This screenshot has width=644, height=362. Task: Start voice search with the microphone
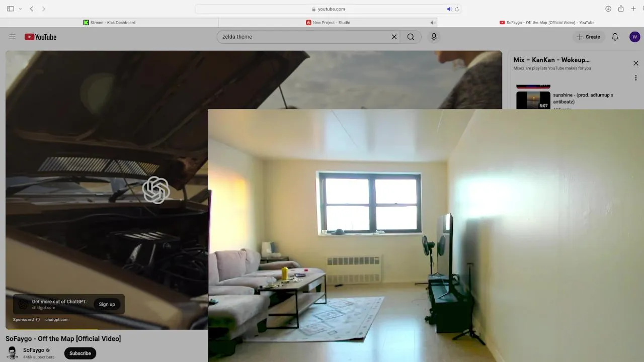click(x=434, y=37)
